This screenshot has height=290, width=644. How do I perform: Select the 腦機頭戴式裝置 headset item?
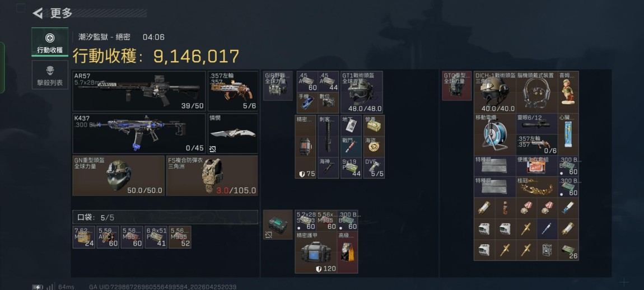coord(537,92)
